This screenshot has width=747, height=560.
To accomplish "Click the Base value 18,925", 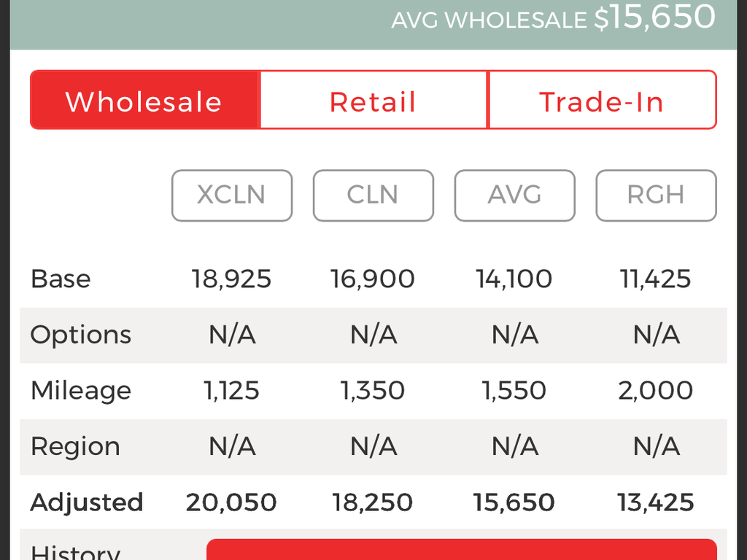I will (x=231, y=279).
